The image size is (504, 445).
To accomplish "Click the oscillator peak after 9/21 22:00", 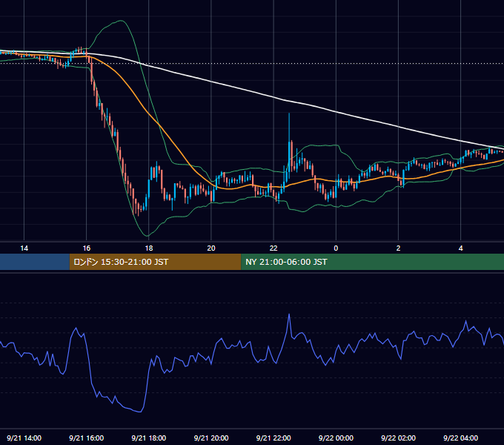I will pos(289,314).
